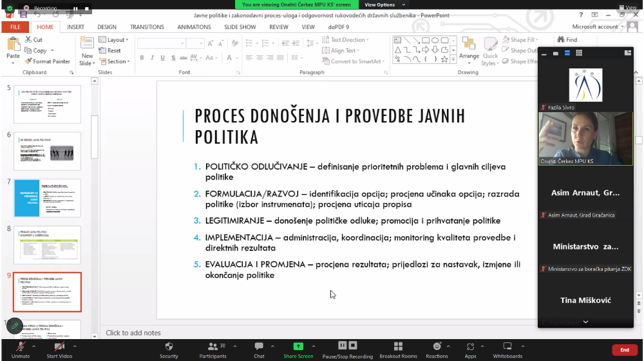The width and height of the screenshot is (644, 361).
Task: Click the slide thumbnail panel scrollbar
Action: (x=95, y=137)
